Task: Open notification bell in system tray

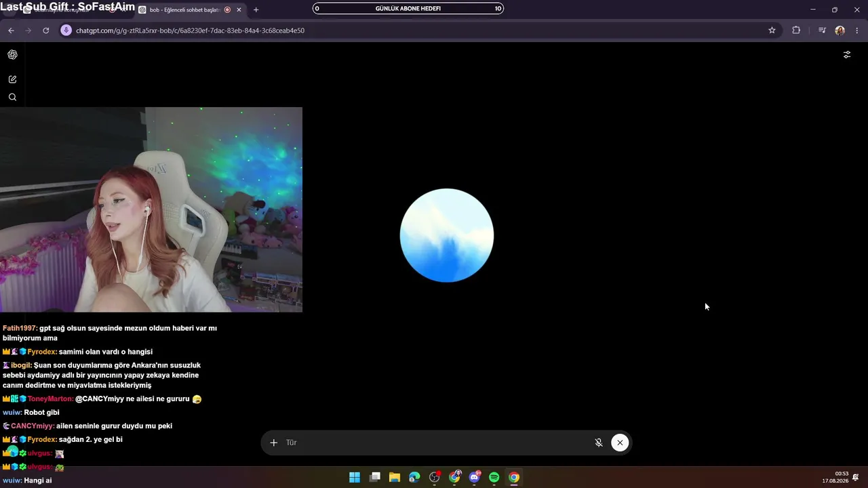Action: (856, 477)
